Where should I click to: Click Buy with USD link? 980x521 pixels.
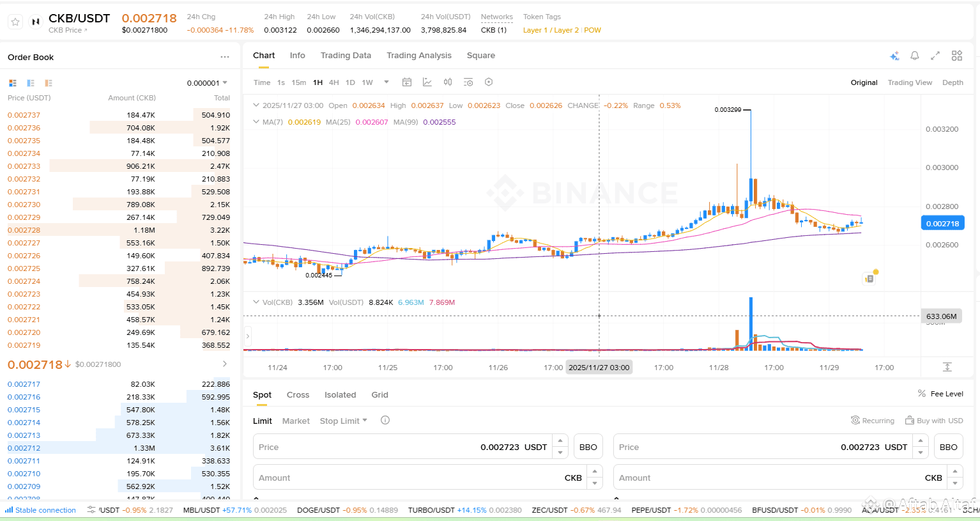(x=934, y=420)
